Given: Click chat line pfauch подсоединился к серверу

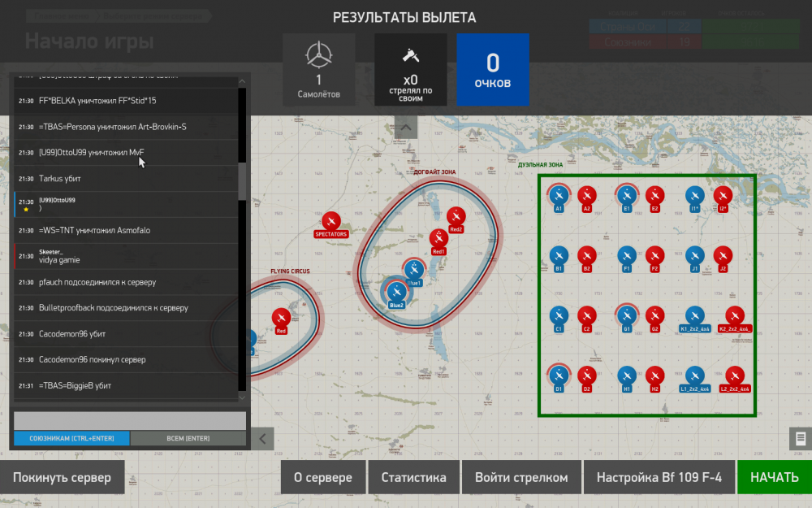Looking at the screenshot, I should pos(126,282).
